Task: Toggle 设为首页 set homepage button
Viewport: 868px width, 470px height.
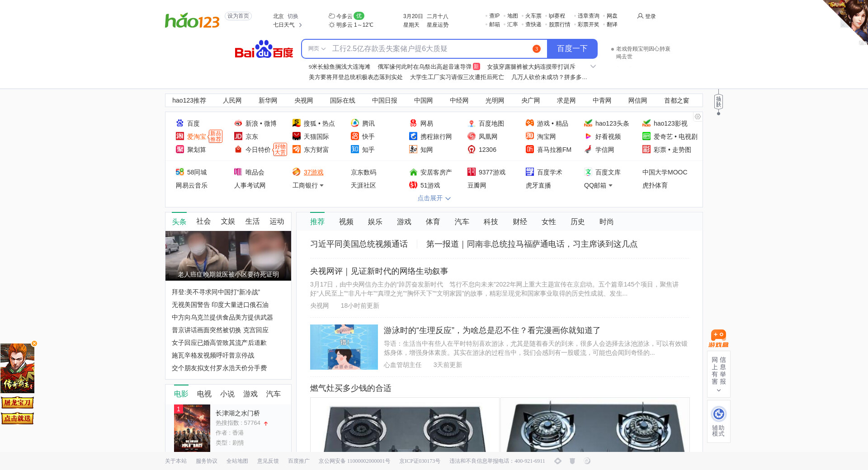Action: click(238, 16)
